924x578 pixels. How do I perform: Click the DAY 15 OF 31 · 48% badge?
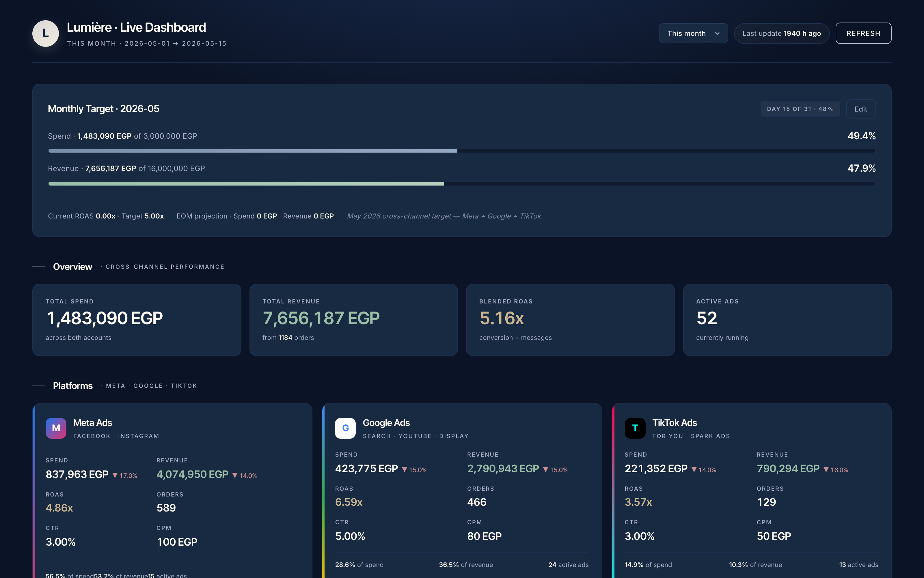[800, 109]
